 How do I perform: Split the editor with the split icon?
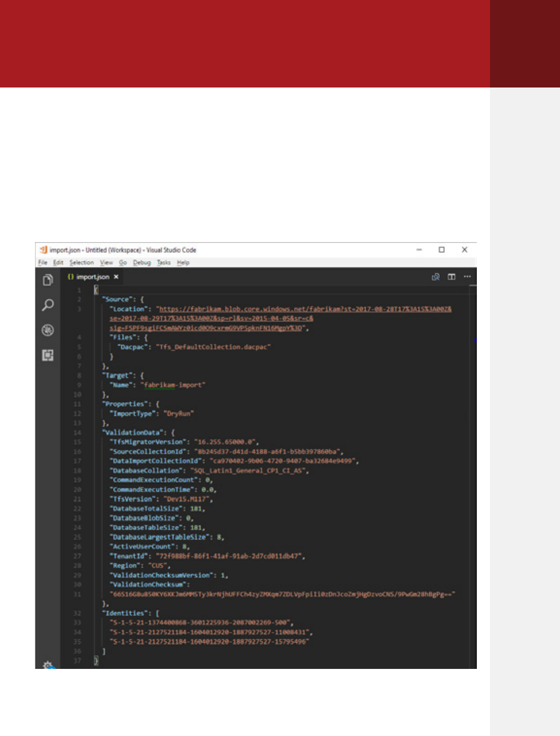pyautogui.click(x=452, y=277)
